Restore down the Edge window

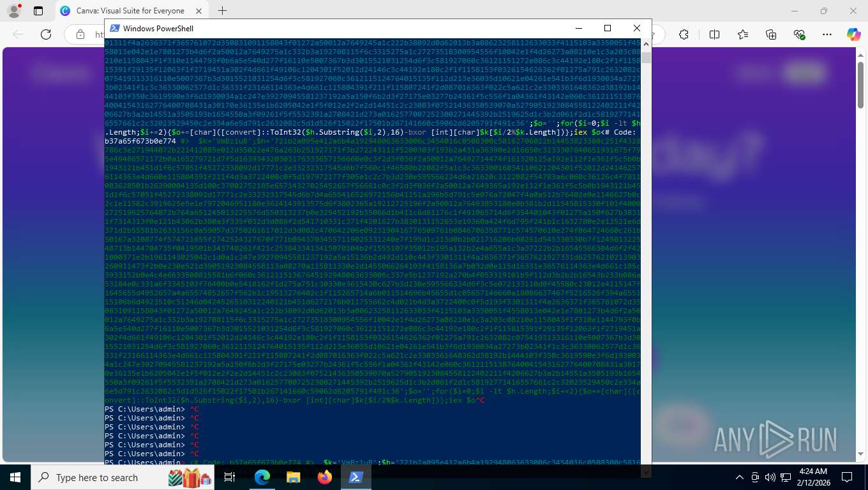pos(824,11)
